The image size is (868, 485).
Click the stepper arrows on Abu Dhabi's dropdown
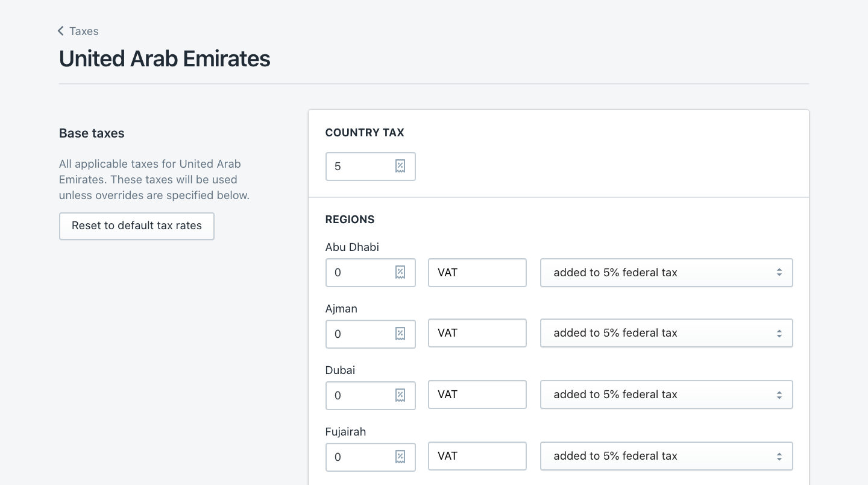click(x=779, y=273)
